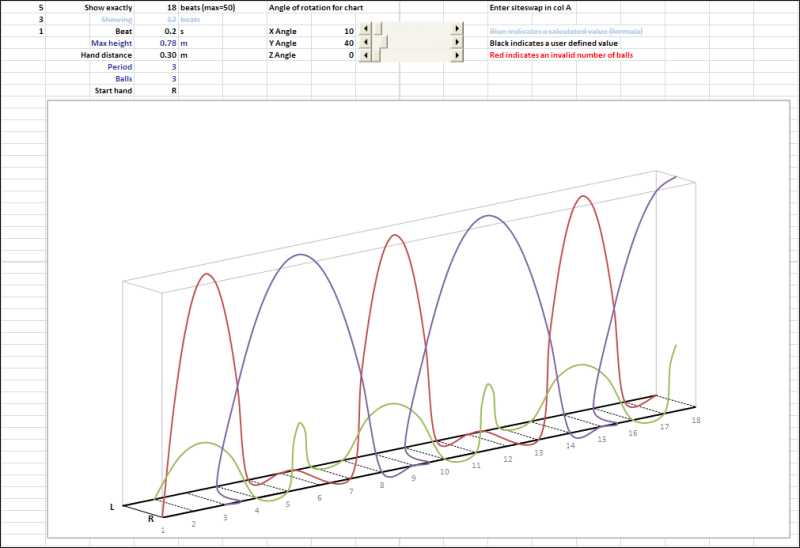
Task: Click beat 18 axis label on chart
Action: pyautogui.click(x=695, y=420)
